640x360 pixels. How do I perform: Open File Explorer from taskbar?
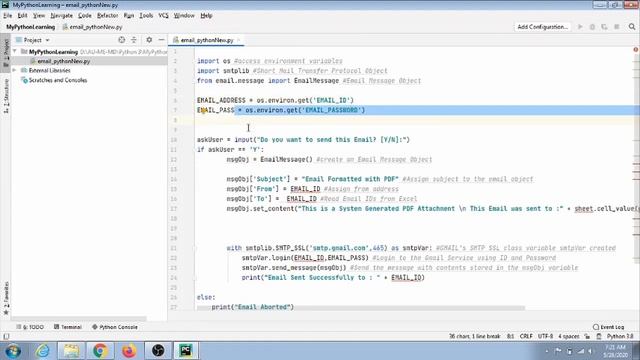(71, 351)
